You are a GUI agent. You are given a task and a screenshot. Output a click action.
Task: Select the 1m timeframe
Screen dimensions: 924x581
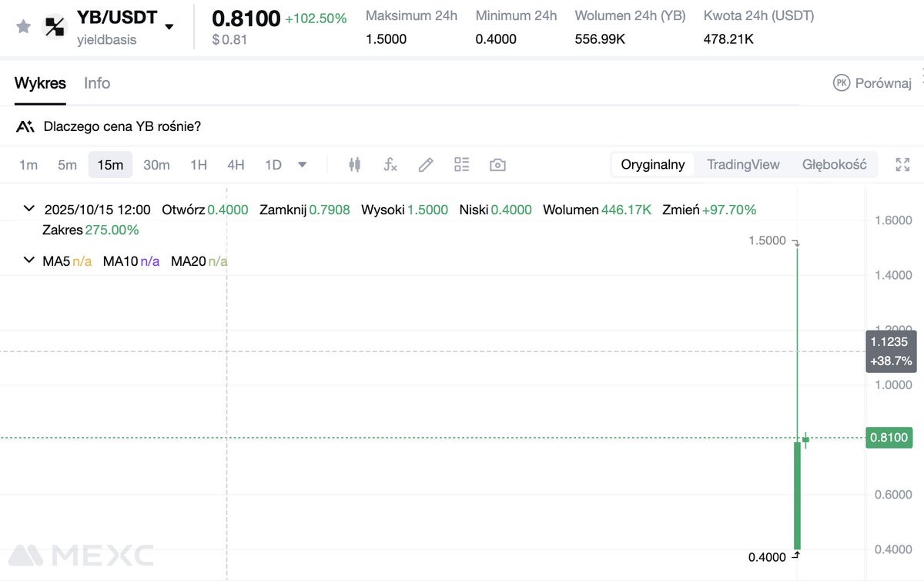click(x=28, y=165)
